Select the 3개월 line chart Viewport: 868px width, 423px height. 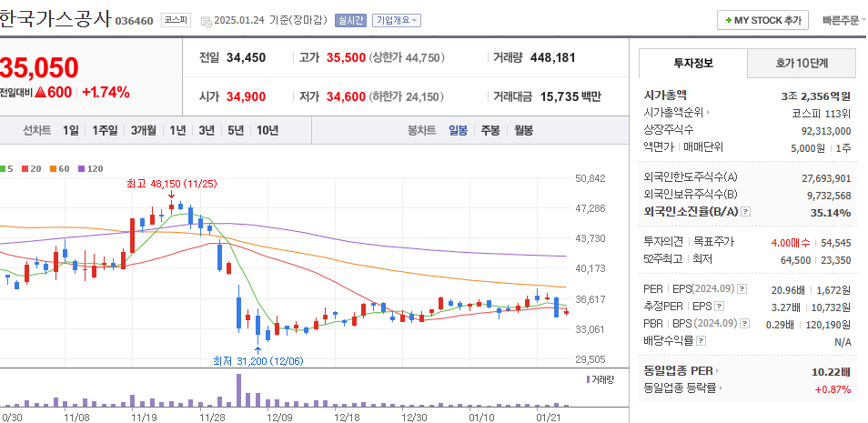pyautogui.click(x=144, y=131)
